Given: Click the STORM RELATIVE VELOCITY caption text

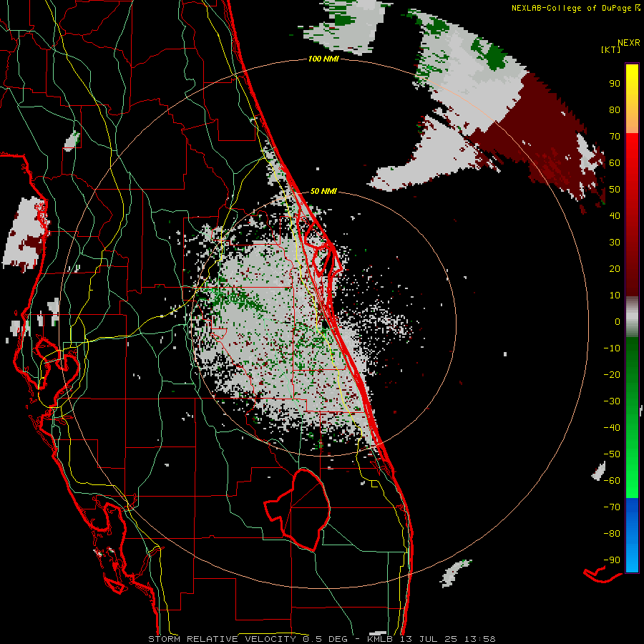Looking at the screenshot, I should pyautogui.click(x=222, y=639).
